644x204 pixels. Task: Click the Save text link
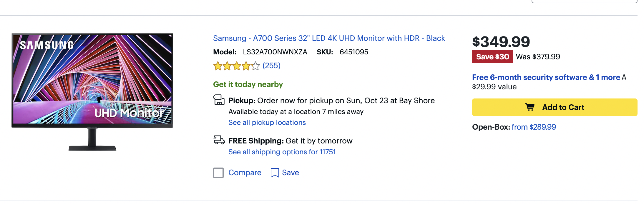tap(290, 173)
